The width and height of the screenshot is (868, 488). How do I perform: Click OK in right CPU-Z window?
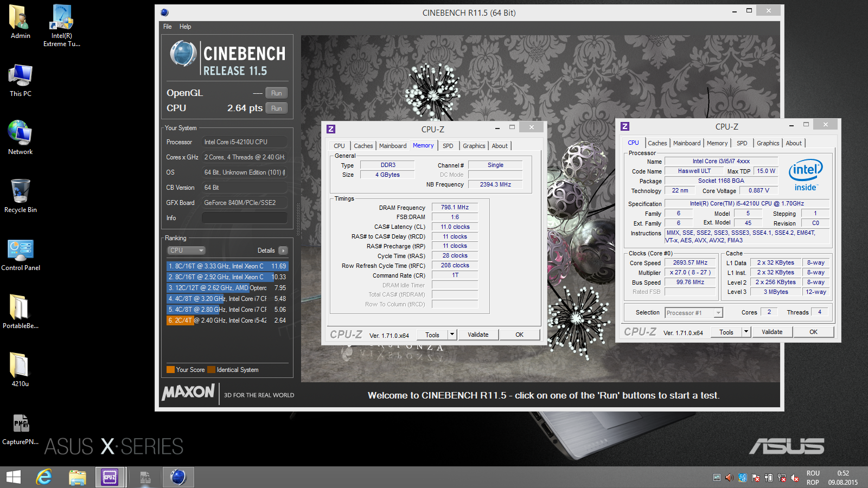click(x=813, y=332)
